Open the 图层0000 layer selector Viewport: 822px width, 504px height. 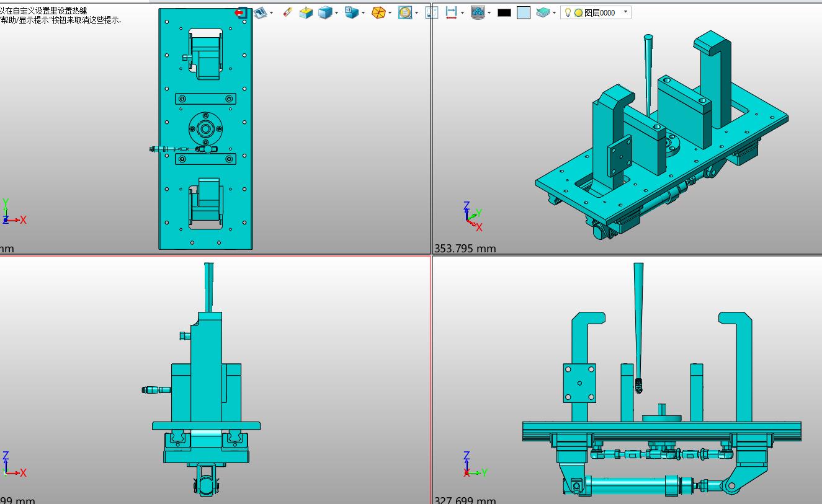596,12
